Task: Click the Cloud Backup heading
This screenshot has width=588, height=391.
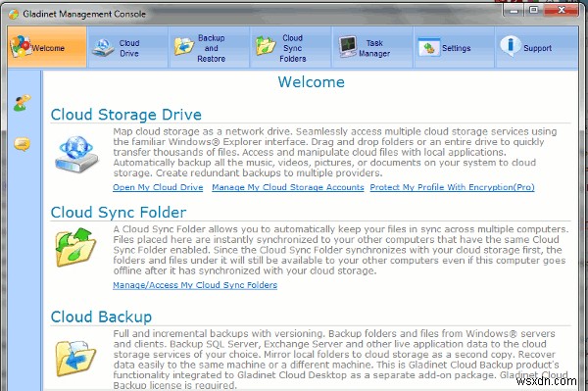Action: tap(101, 318)
